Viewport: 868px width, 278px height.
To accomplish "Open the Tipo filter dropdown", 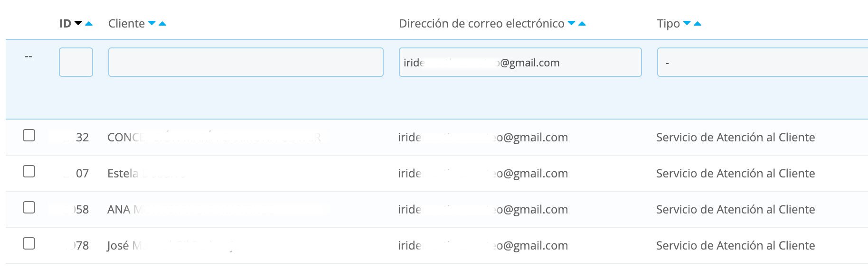I will [762, 62].
